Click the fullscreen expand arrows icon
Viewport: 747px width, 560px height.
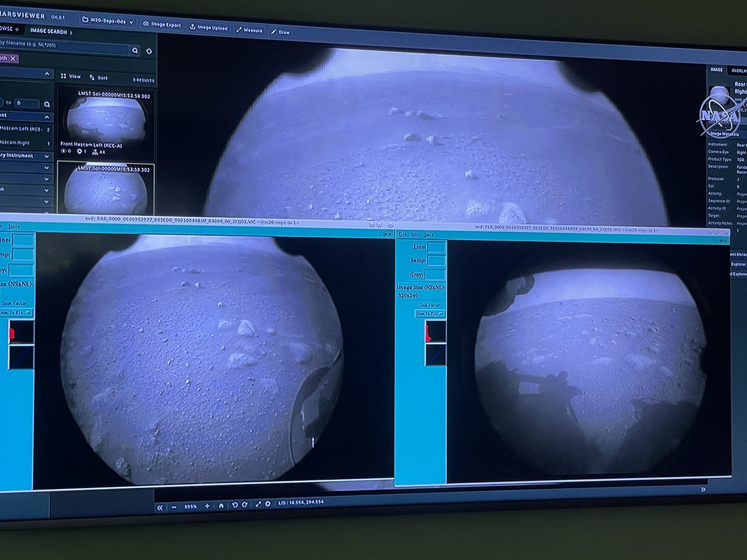[x=258, y=504]
